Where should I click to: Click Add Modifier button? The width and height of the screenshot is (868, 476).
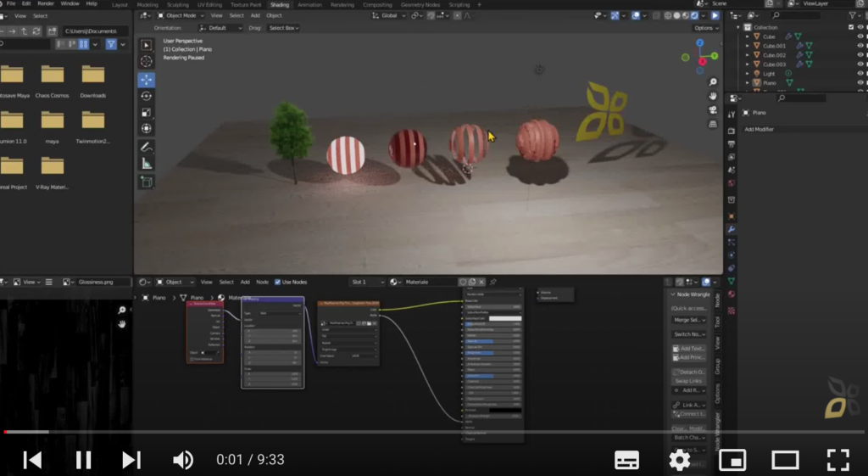[759, 129]
